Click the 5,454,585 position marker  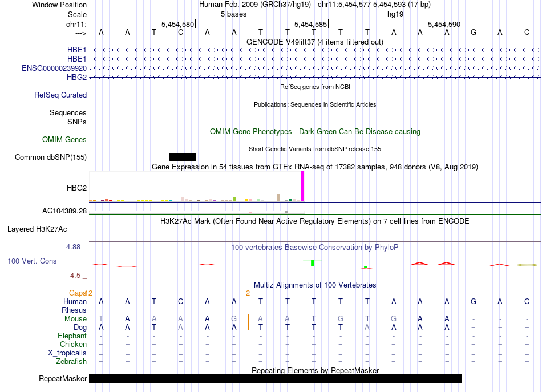click(312, 24)
